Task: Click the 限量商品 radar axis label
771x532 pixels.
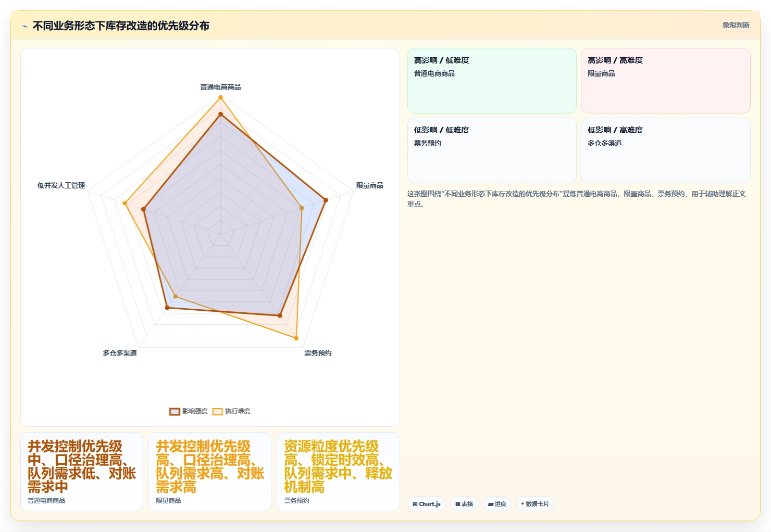Action: 369,185
